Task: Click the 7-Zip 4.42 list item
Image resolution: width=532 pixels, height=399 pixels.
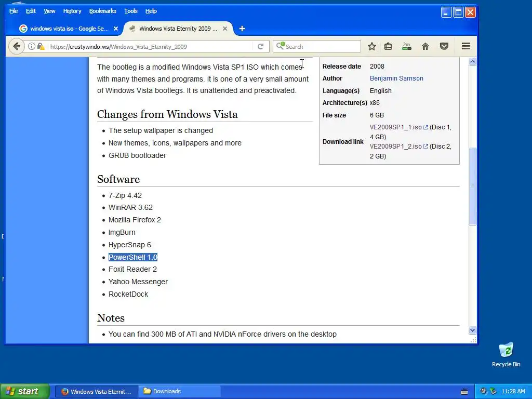Action: pos(125,196)
